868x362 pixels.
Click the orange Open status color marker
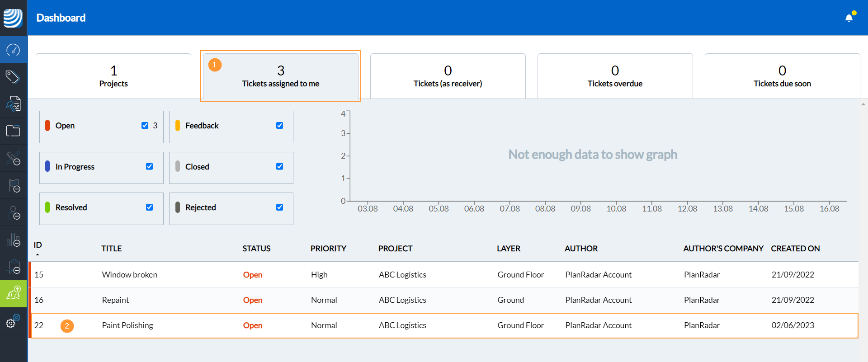(47, 126)
